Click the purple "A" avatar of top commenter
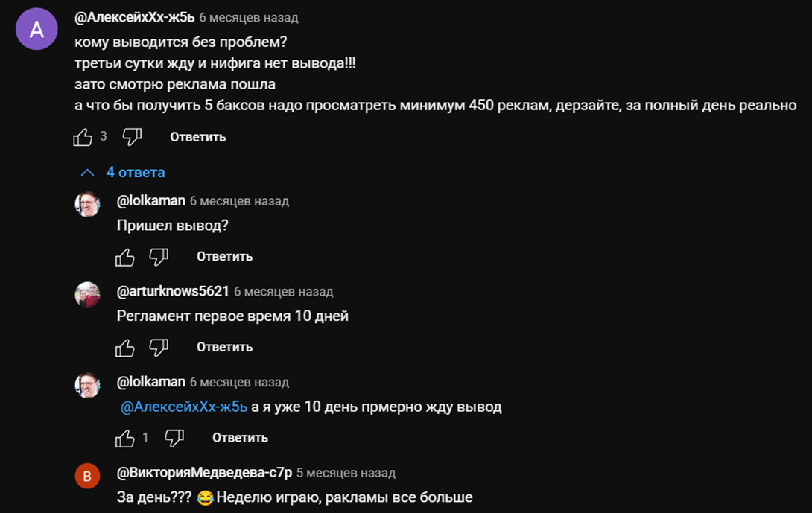The width and height of the screenshot is (812, 513). tap(37, 29)
